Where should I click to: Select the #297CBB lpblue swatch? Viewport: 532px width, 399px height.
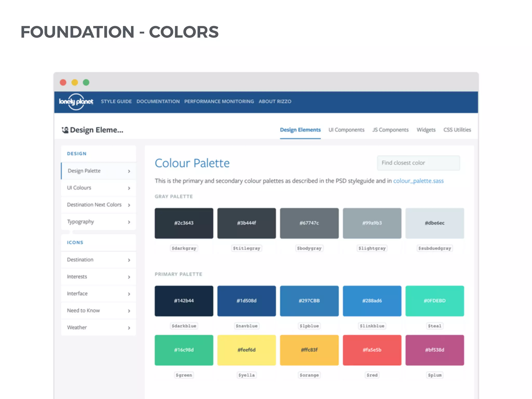pyautogui.click(x=309, y=301)
